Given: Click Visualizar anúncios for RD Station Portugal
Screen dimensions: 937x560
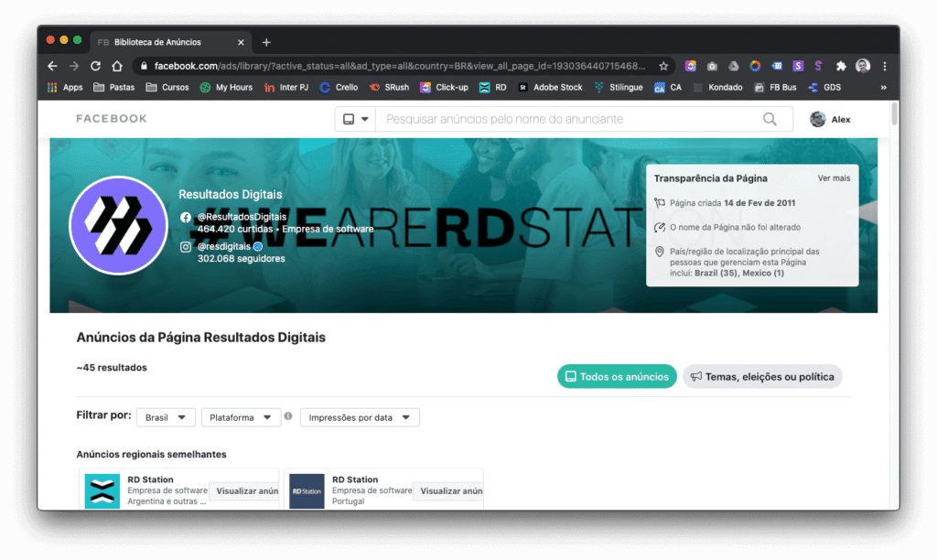Looking at the screenshot, I should click(448, 490).
